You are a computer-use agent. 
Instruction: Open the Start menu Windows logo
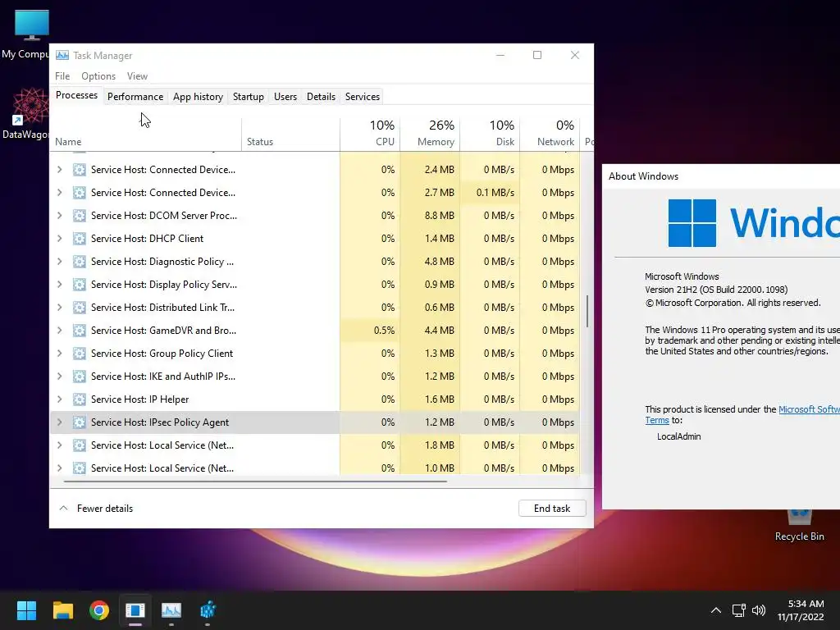coord(26,609)
